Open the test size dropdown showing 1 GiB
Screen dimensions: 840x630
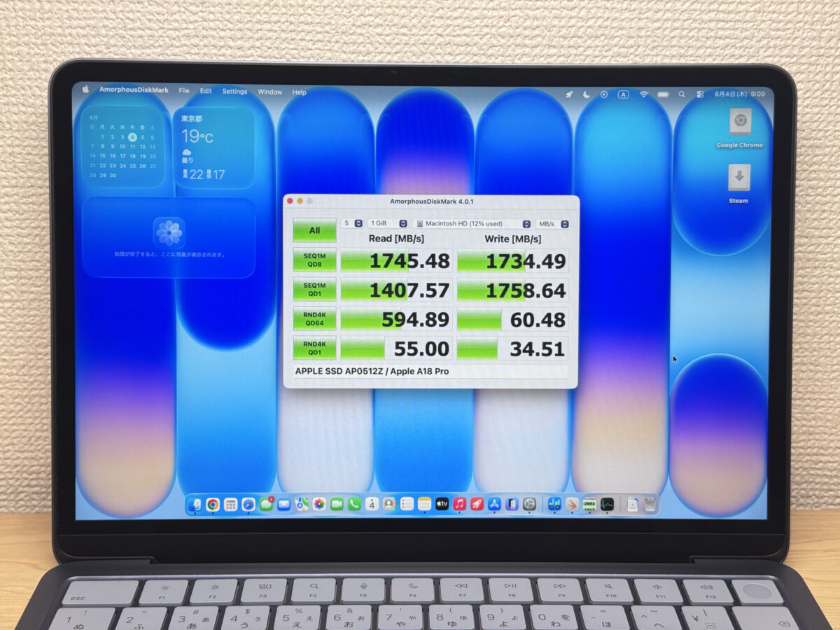pos(388,223)
